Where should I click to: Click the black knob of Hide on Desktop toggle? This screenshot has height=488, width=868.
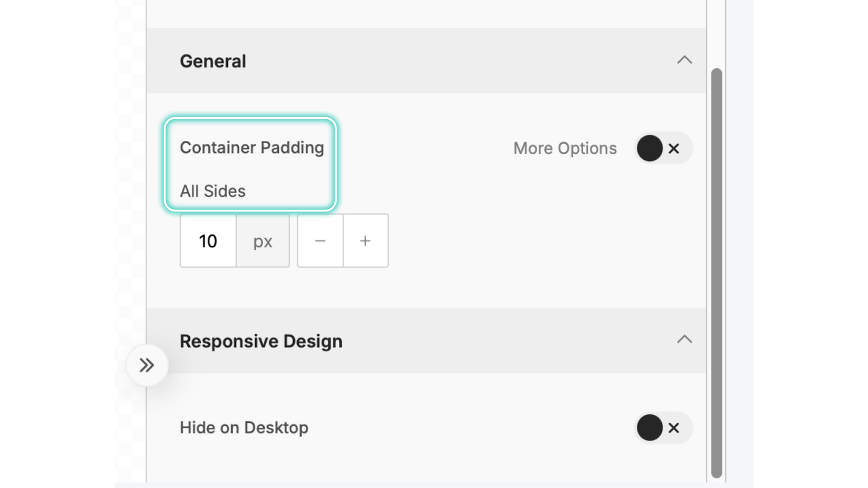[649, 428]
